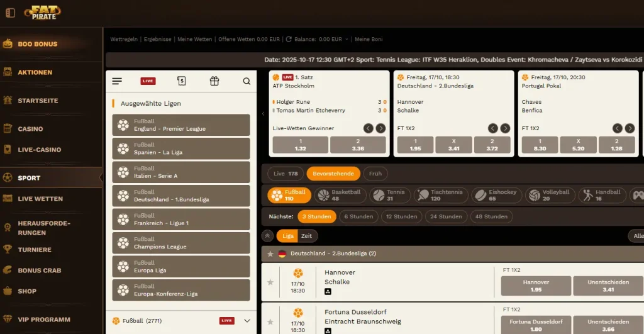The image size is (644, 334).
Task: Filter by Handball 16
Action: pyautogui.click(x=602, y=195)
